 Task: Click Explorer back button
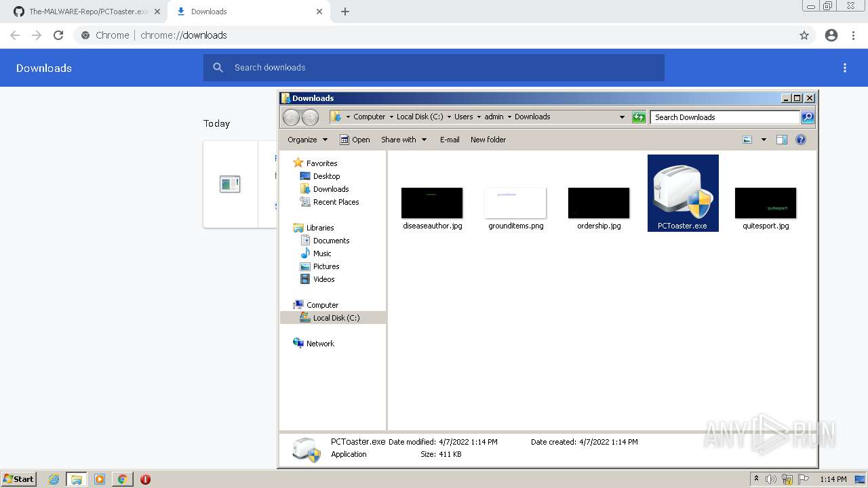(291, 117)
